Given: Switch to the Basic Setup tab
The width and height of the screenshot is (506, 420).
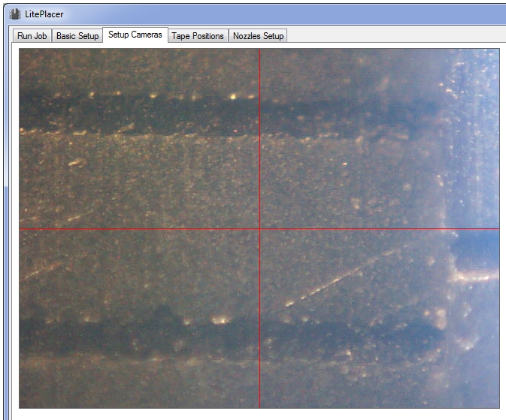Looking at the screenshot, I should tap(77, 36).
